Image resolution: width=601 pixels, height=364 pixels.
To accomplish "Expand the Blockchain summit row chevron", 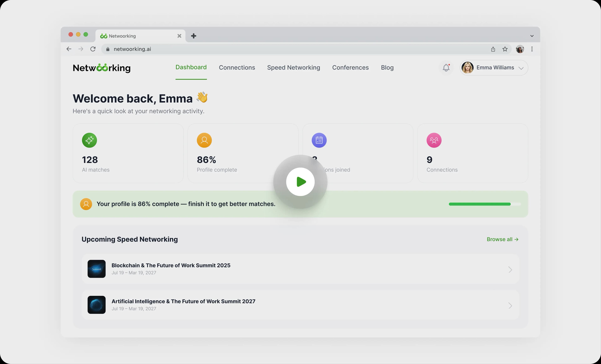I will (510, 269).
